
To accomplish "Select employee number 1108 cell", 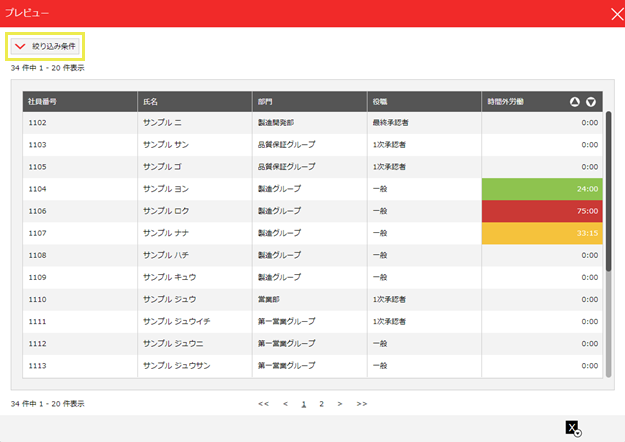I will 80,255.
